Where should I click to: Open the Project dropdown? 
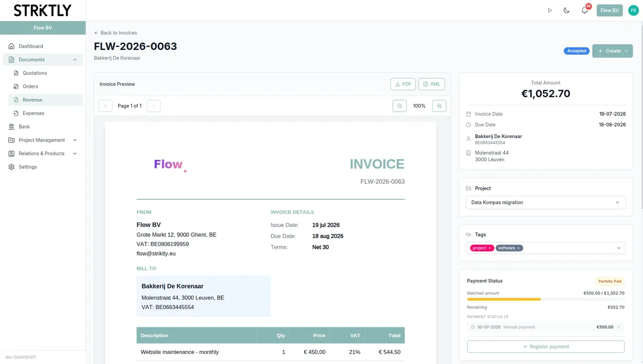[545, 203]
